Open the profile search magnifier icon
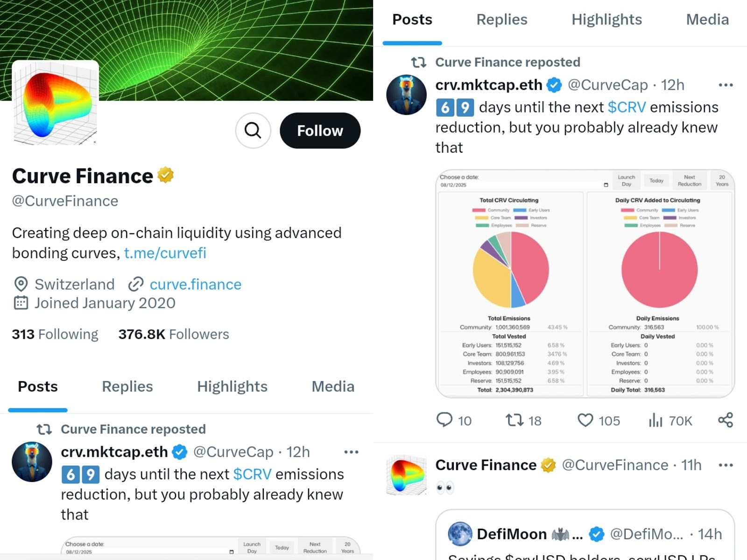 pyautogui.click(x=253, y=131)
